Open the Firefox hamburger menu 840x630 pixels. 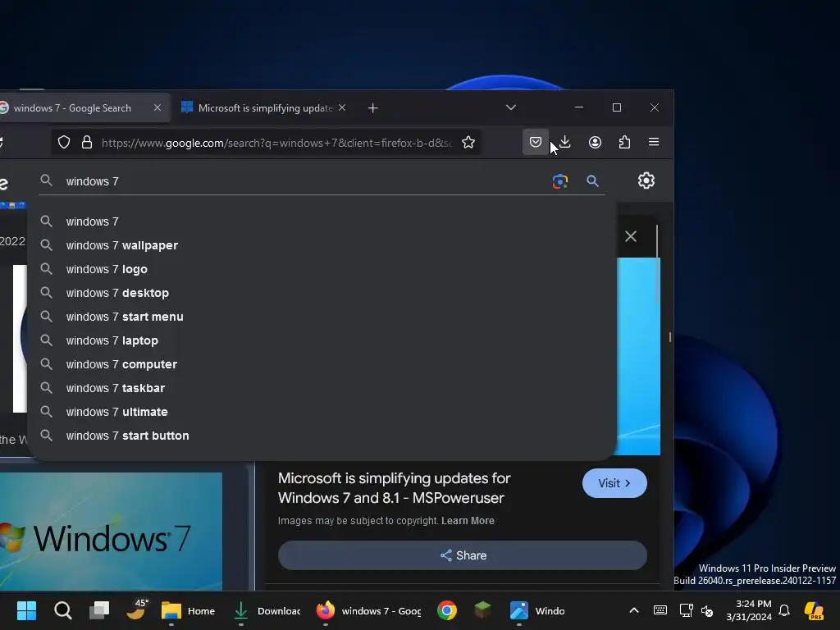click(x=654, y=142)
